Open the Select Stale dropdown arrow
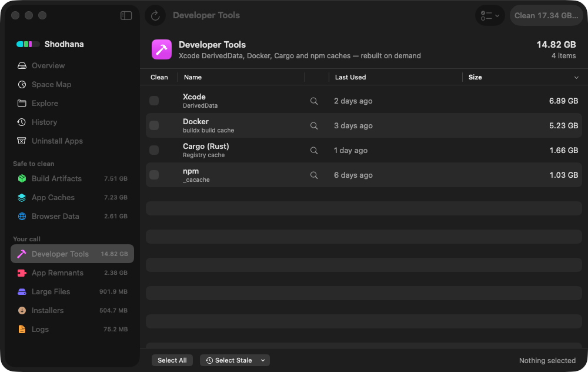The image size is (588, 372). (x=263, y=360)
